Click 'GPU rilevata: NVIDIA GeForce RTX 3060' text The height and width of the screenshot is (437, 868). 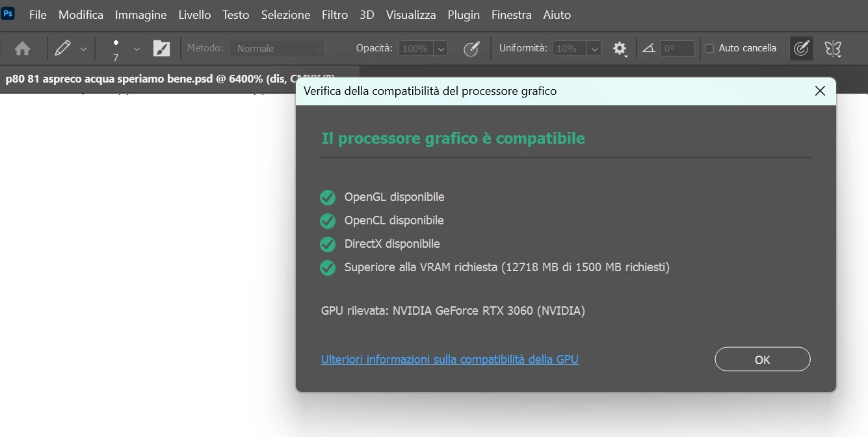coord(453,311)
